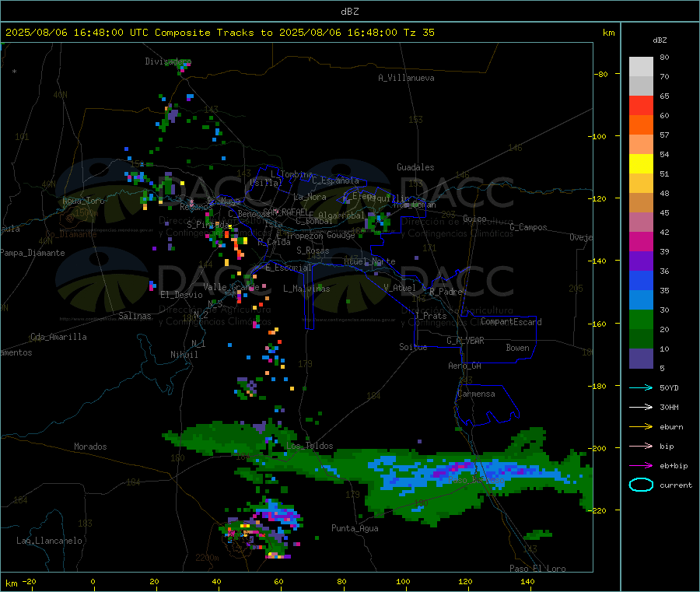
Task: Click the 'El_Desvio' map label
Action: click(181, 295)
